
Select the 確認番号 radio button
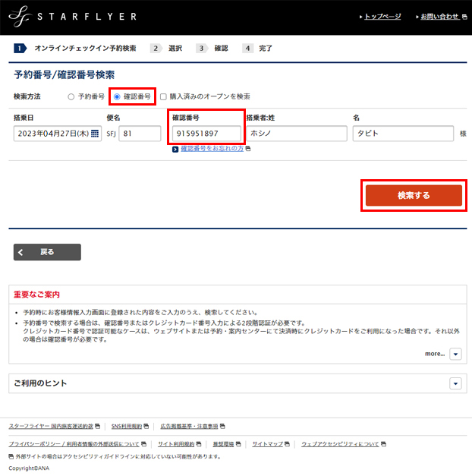(x=117, y=97)
